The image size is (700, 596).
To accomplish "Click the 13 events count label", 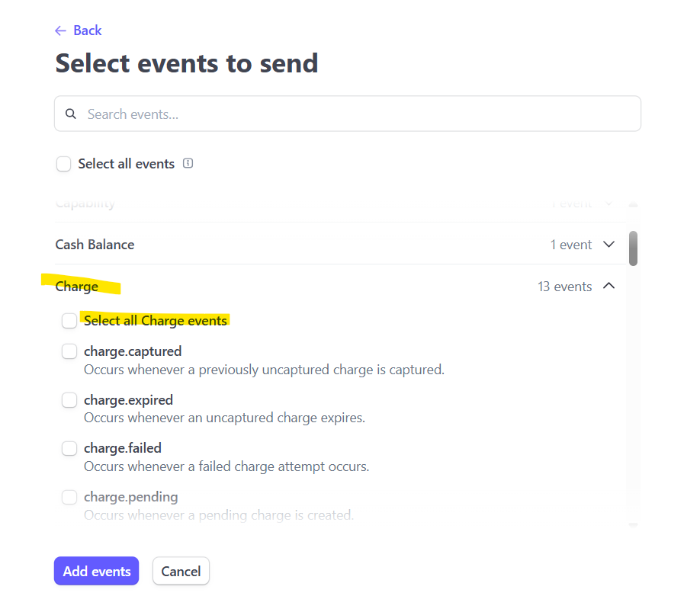I will [x=565, y=287].
